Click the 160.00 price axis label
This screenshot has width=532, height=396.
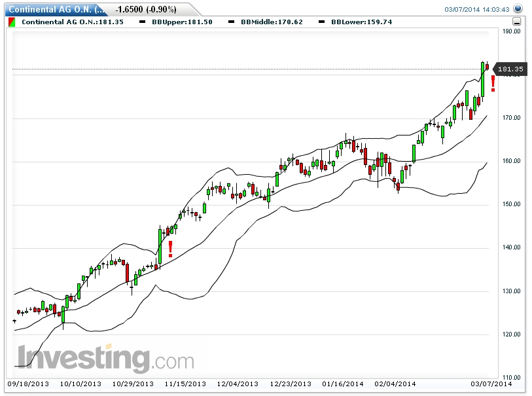(x=511, y=161)
